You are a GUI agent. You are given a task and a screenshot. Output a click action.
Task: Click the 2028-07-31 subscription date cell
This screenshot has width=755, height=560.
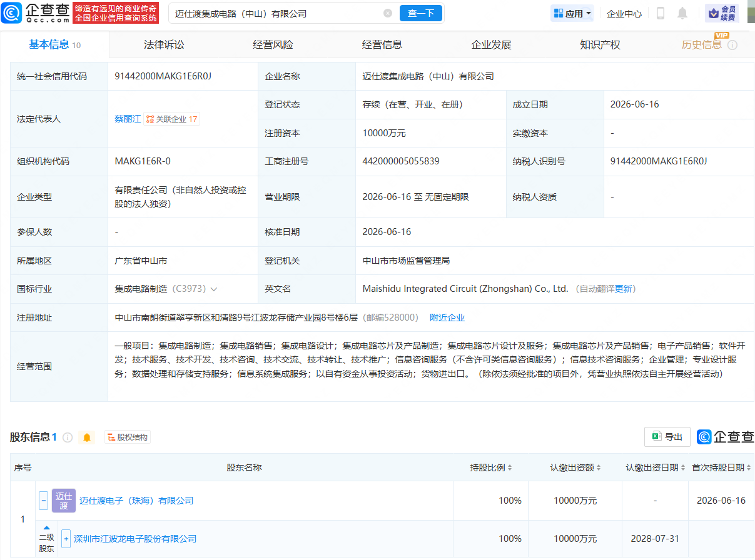point(654,538)
